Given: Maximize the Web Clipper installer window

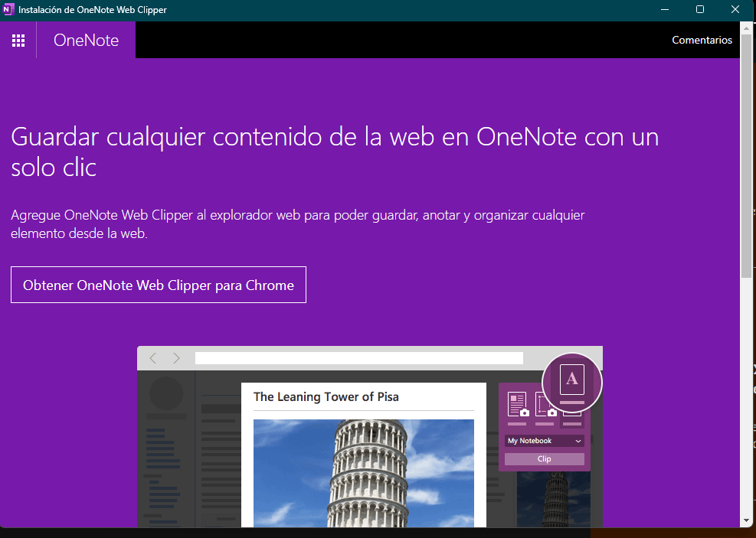Looking at the screenshot, I should coord(700,10).
